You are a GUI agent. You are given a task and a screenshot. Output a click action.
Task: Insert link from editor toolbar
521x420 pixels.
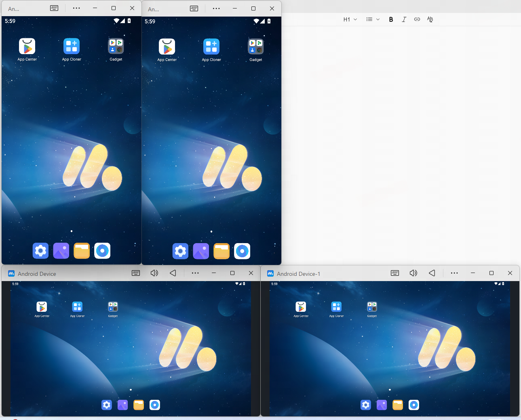[417, 19]
